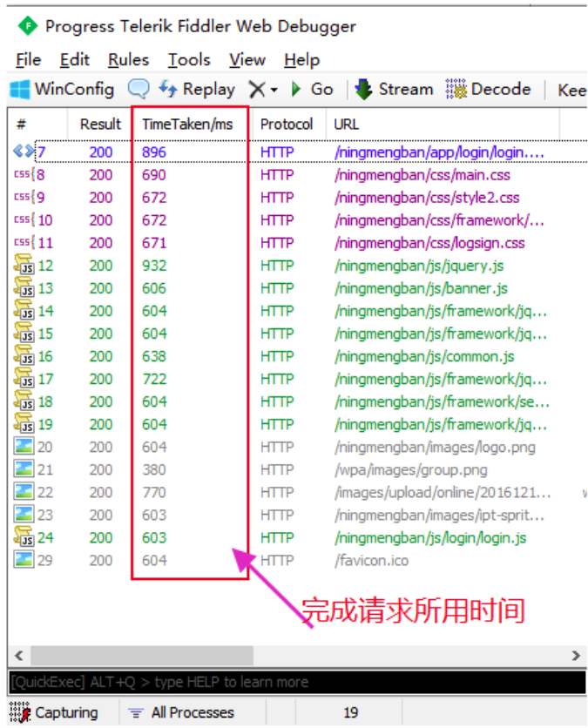Select /ningmengban/js/jquery.js URL
The width and height of the screenshot is (588, 728).
click(x=419, y=266)
